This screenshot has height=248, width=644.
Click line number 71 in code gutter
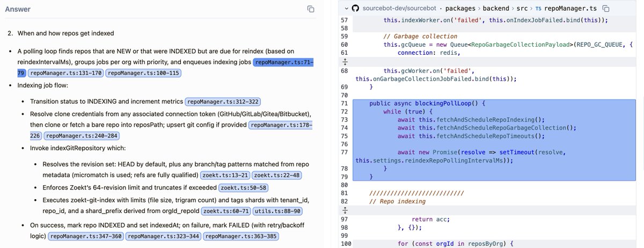click(345, 103)
